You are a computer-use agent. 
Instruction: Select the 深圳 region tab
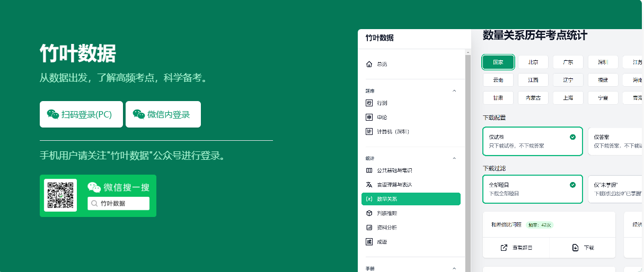click(603, 62)
